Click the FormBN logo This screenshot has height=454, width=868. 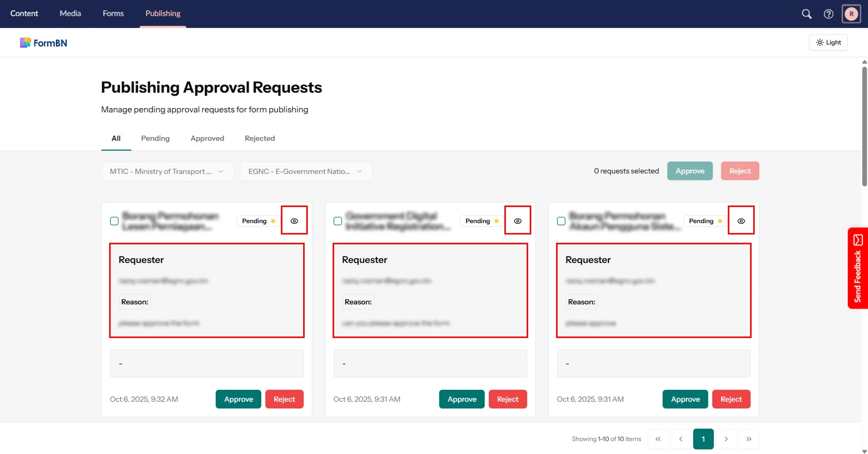[43, 43]
